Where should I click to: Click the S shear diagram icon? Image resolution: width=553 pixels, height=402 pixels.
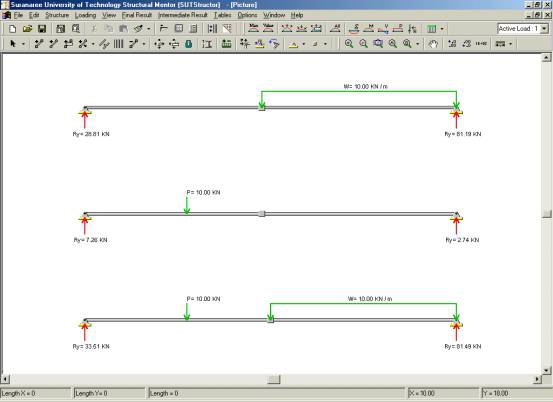354,29
